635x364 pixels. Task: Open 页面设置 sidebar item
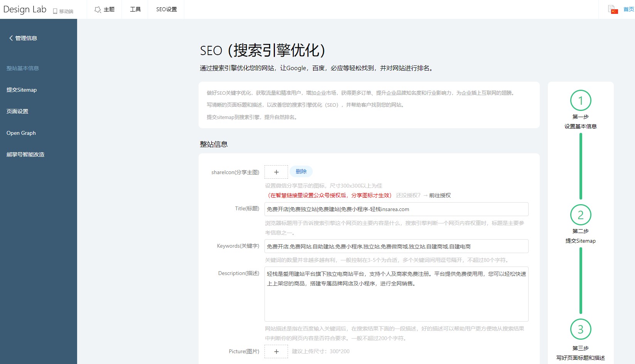(x=17, y=111)
